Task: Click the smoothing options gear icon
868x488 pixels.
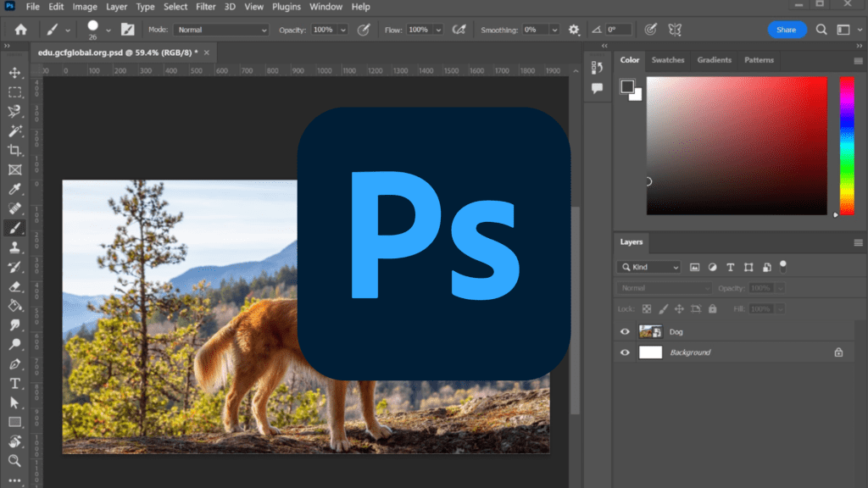Action: click(x=574, y=30)
